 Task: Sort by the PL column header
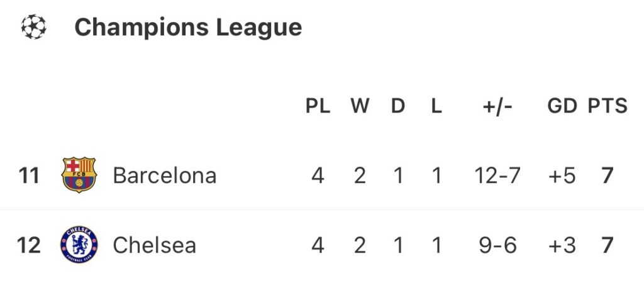coord(318,106)
